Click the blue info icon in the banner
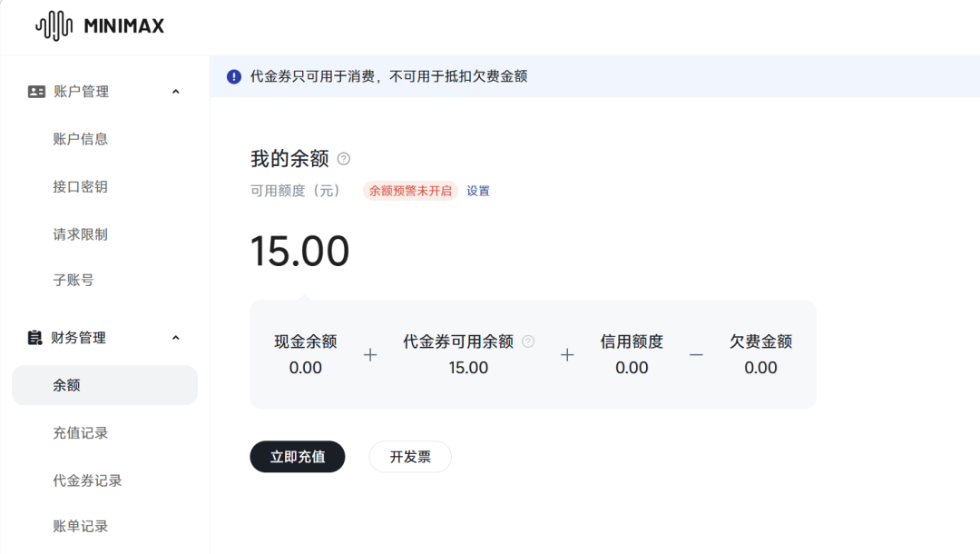The width and height of the screenshot is (980, 554). [233, 75]
